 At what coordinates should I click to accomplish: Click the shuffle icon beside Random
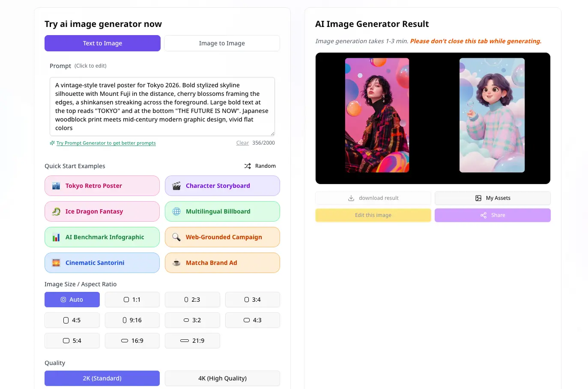coord(248,166)
